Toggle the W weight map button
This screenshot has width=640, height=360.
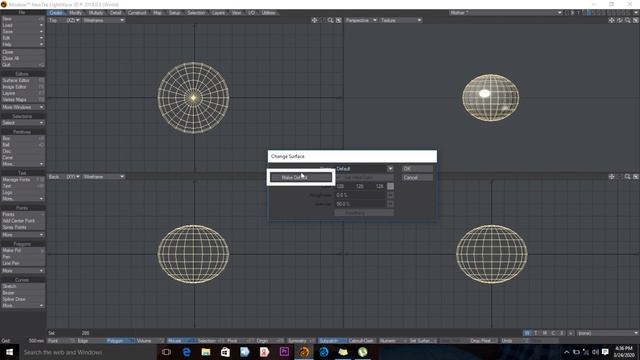(527, 333)
